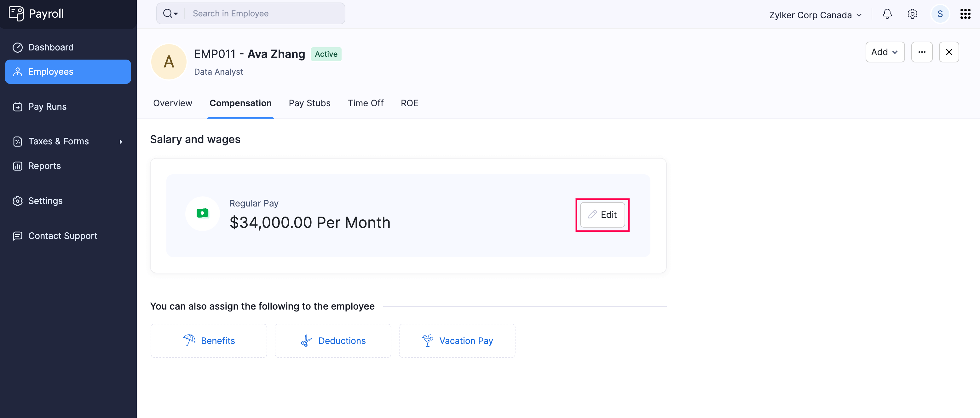Open Pay Runs section
Screen dimensions: 980x418
coord(47,106)
